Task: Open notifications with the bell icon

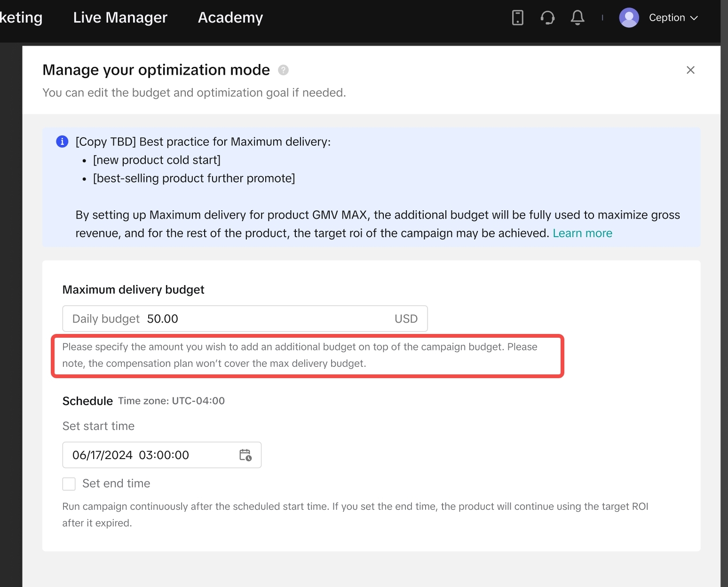Action: 578,18
